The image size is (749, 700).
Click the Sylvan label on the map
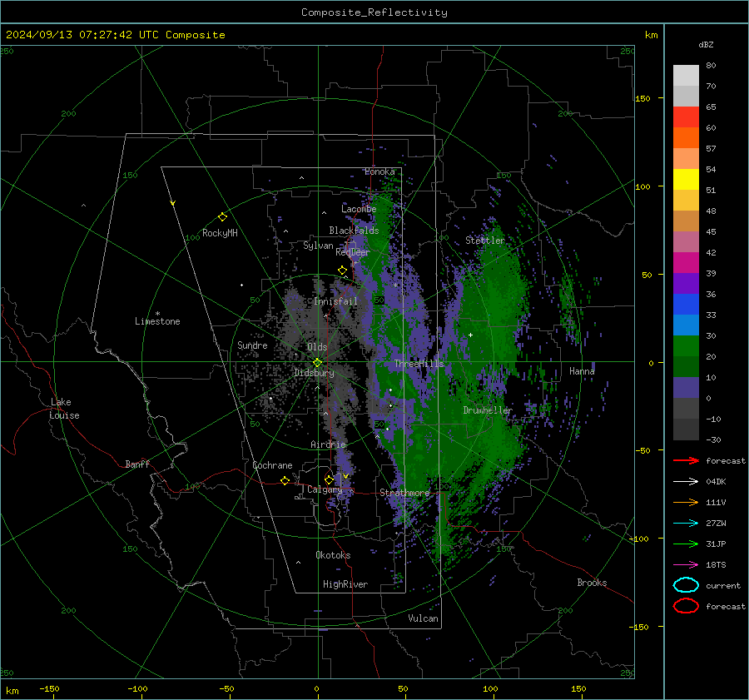pyautogui.click(x=318, y=246)
